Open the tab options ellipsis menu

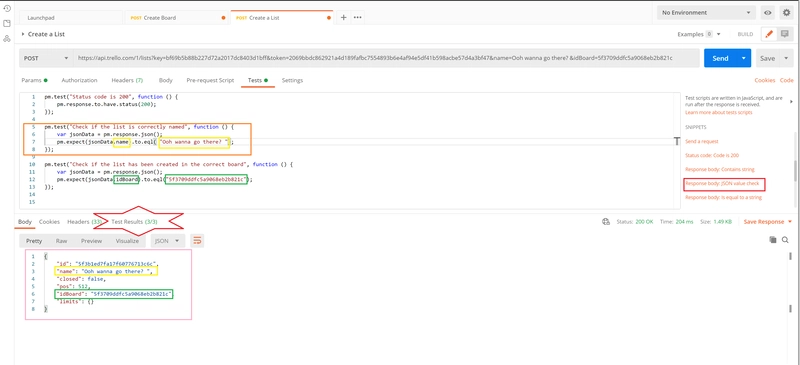coord(358,17)
